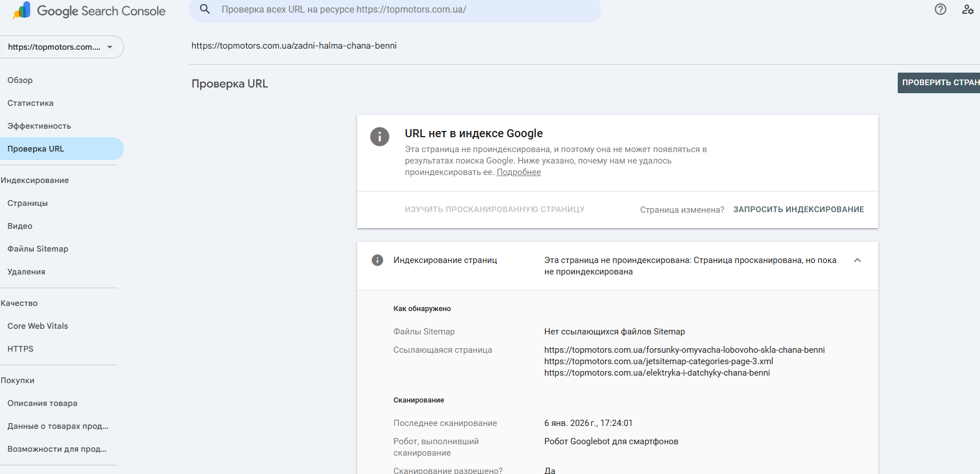980x474 pixels.
Task: Collapse the 'Качество' sidebar group
Action: pyautogui.click(x=19, y=303)
